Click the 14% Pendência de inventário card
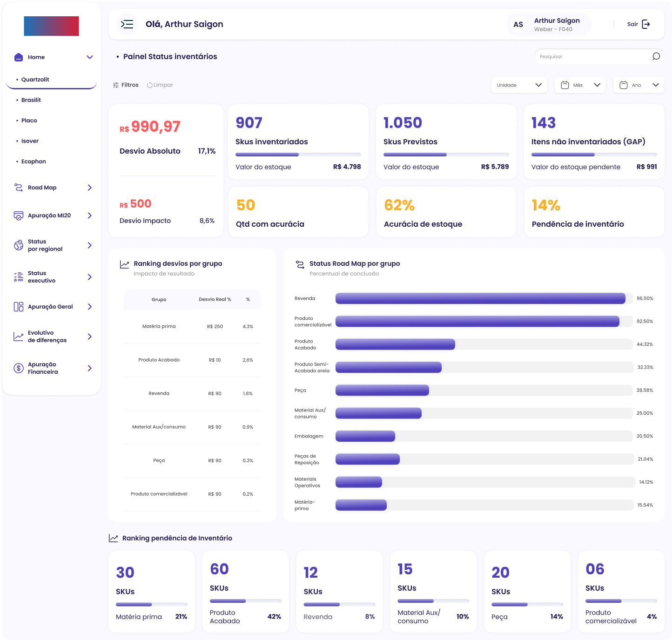 point(594,212)
